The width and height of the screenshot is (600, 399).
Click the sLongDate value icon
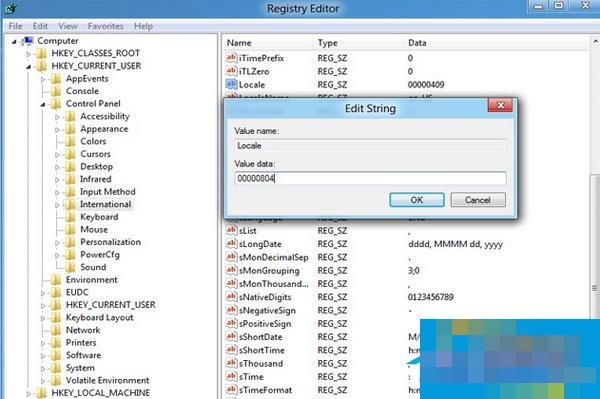(231, 244)
